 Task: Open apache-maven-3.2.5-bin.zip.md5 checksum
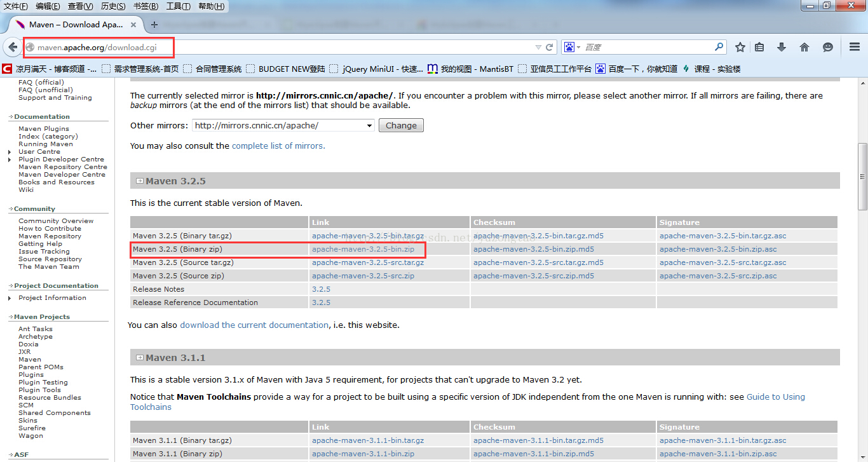pos(534,249)
